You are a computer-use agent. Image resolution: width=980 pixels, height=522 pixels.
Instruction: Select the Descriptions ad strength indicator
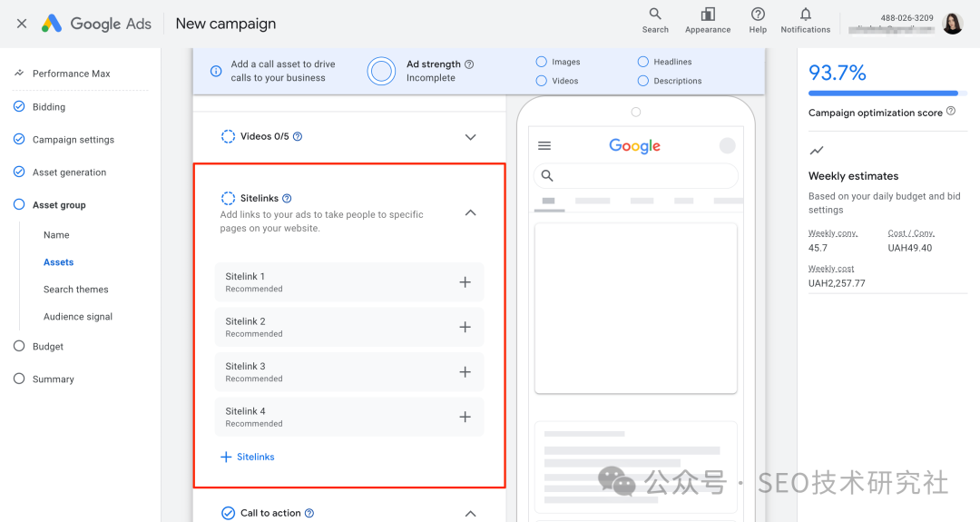643,81
